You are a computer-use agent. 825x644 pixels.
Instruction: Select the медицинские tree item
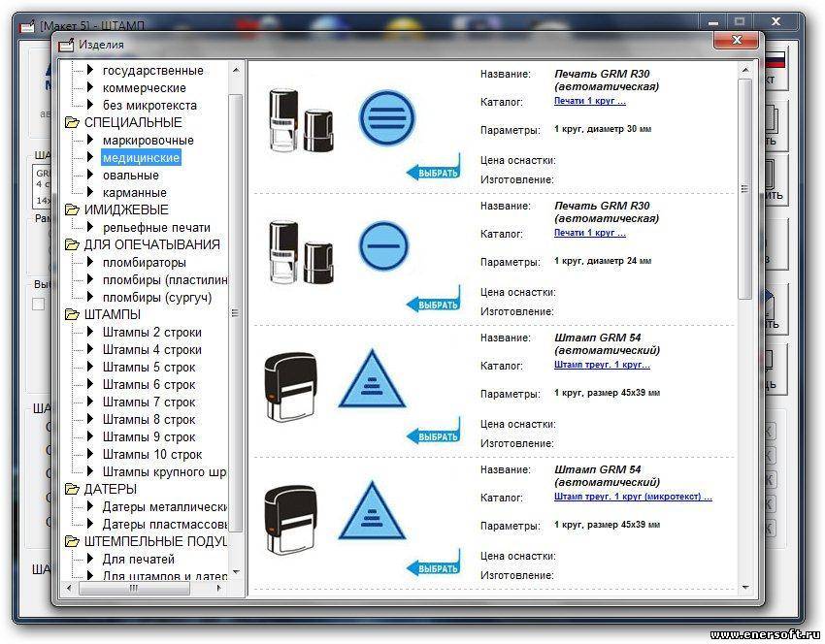point(141,158)
